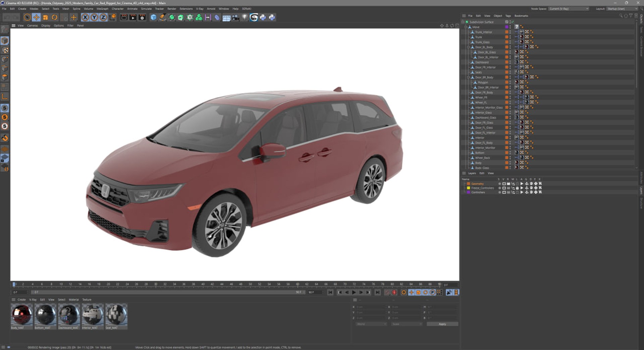Open Node Space dropdown

569,9
